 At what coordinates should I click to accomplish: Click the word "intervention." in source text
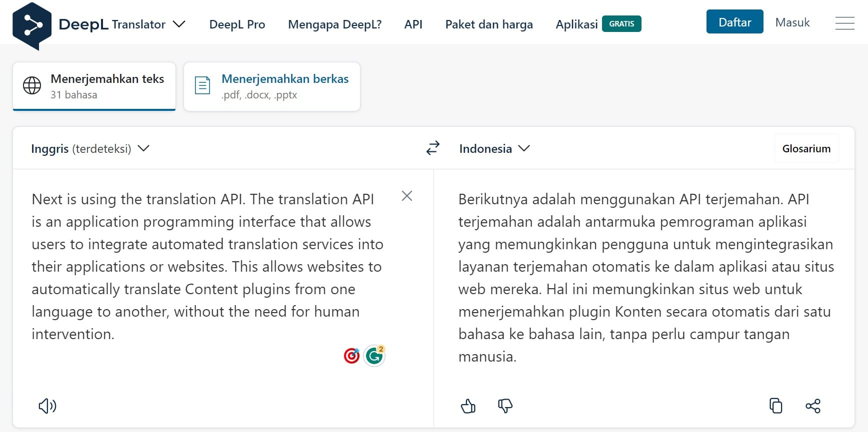point(73,334)
